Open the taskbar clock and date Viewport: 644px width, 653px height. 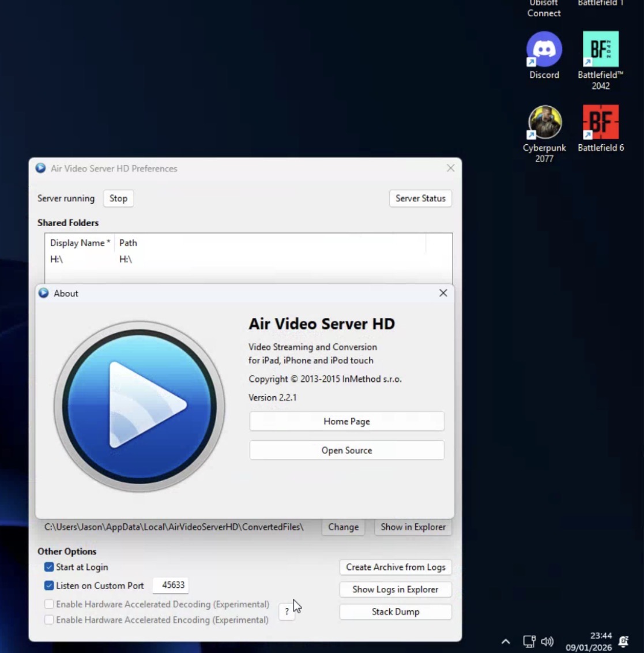tap(589, 641)
